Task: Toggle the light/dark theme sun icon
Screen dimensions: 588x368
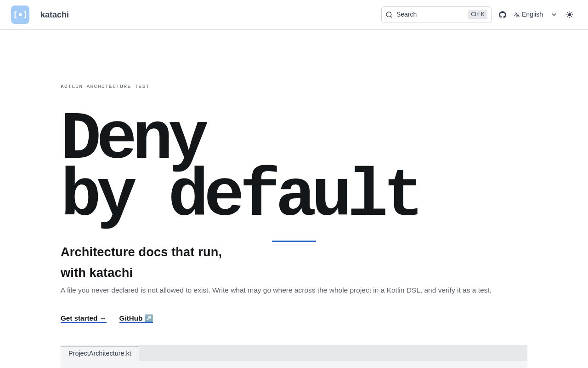Action: pyautogui.click(x=570, y=15)
